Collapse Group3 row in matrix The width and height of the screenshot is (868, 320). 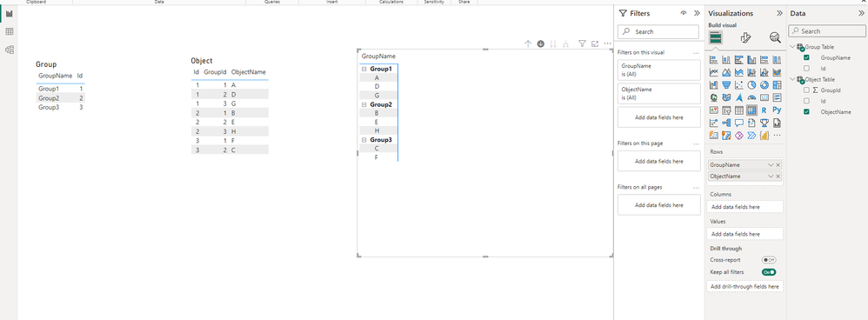click(364, 140)
